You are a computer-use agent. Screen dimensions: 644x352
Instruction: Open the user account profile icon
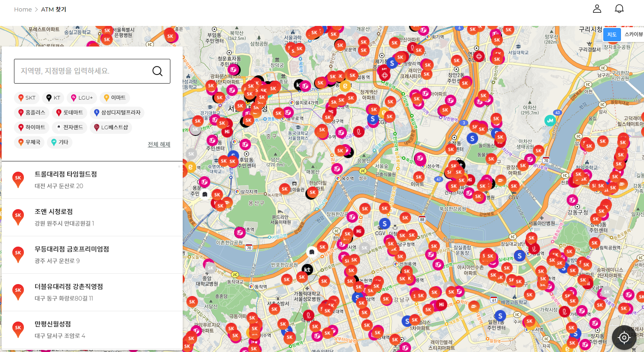[597, 9]
